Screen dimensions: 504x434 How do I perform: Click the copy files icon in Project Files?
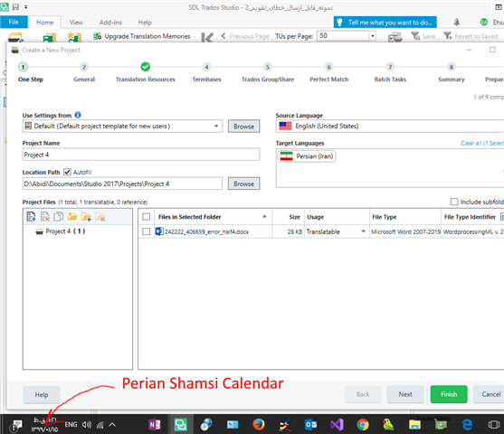[x=59, y=217]
